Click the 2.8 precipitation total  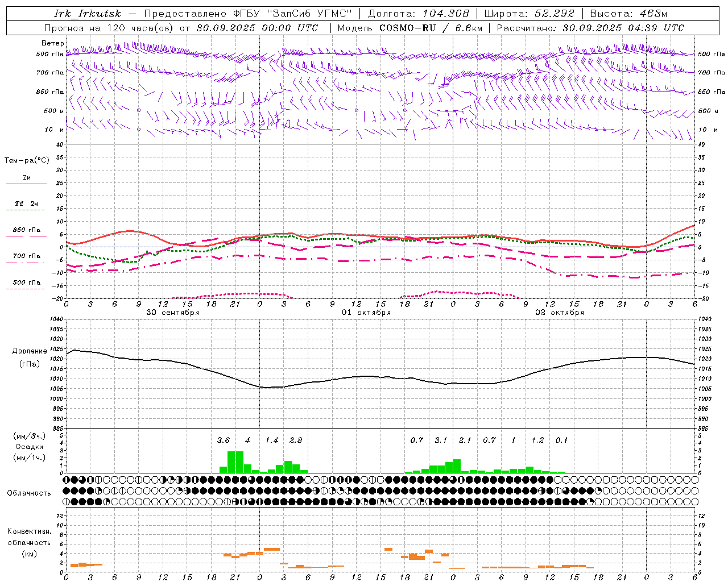click(x=296, y=440)
